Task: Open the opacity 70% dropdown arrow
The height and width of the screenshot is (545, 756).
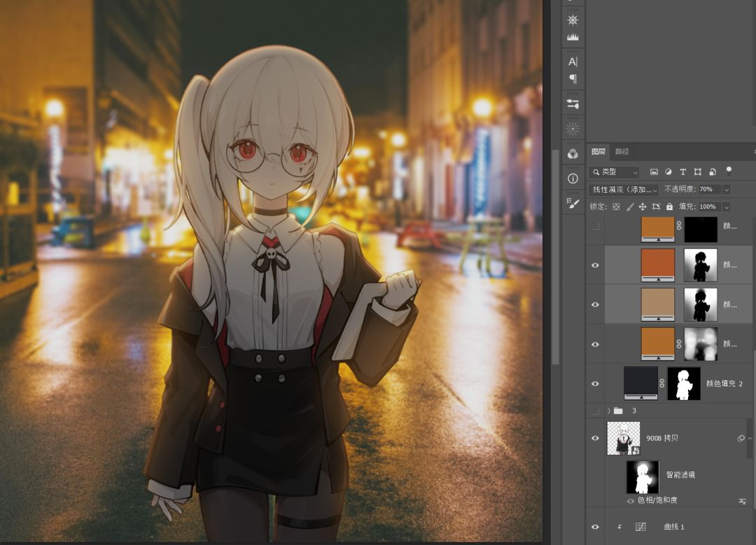Action: coord(726,189)
